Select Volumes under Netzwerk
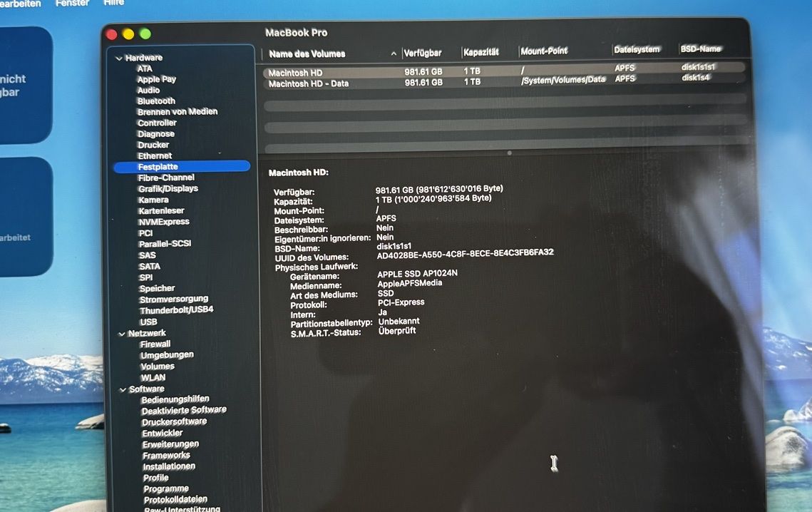812x512 pixels. (x=158, y=367)
